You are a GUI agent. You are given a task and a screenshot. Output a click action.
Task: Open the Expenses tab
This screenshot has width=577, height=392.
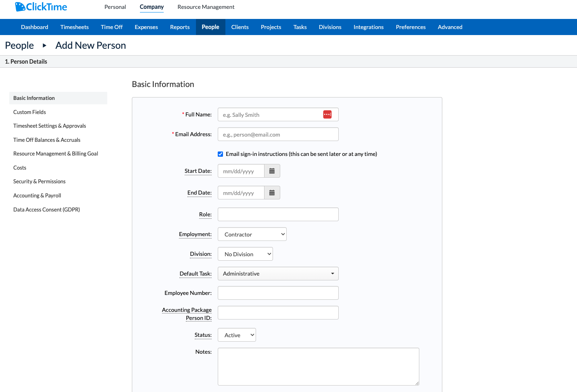point(146,27)
